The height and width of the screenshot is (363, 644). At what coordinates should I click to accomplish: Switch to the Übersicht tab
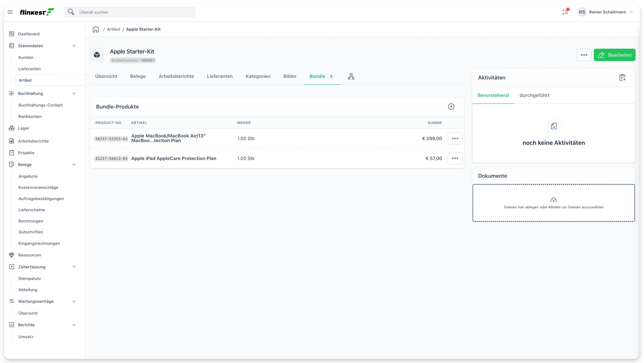106,76
